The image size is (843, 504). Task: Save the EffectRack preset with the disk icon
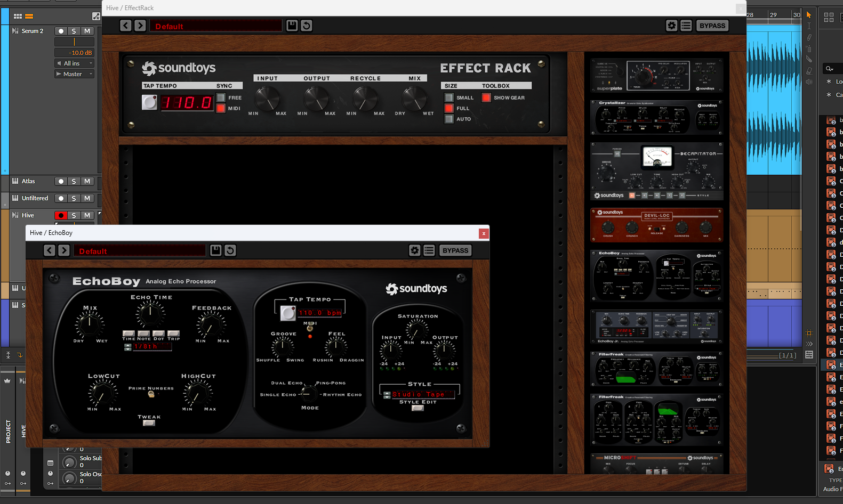292,26
